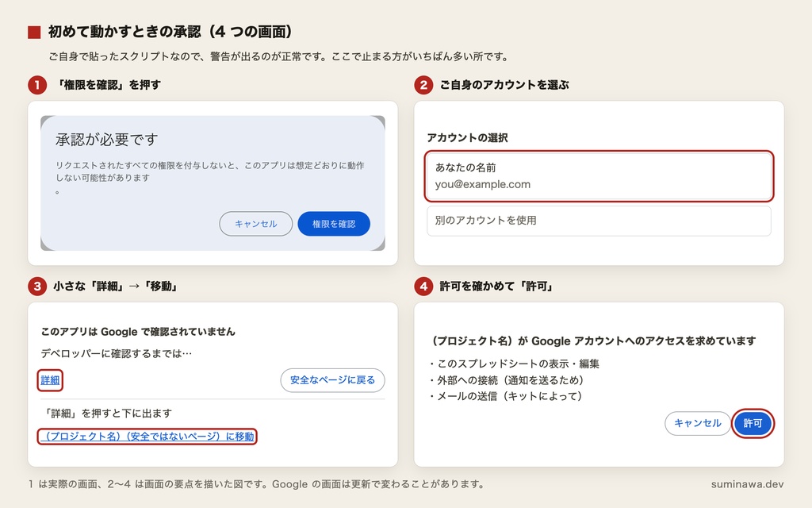Choose 別のアカウントを使用 option
The height and width of the screenshot is (508, 812).
599,221
